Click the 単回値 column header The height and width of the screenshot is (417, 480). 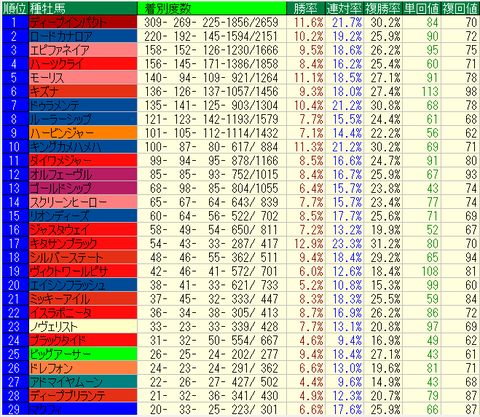421,8
